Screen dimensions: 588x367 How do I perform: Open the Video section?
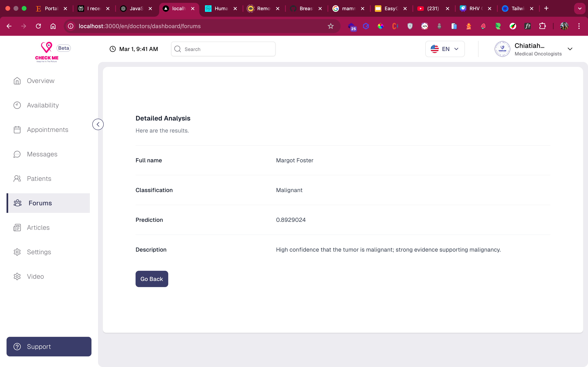click(35, 276)
